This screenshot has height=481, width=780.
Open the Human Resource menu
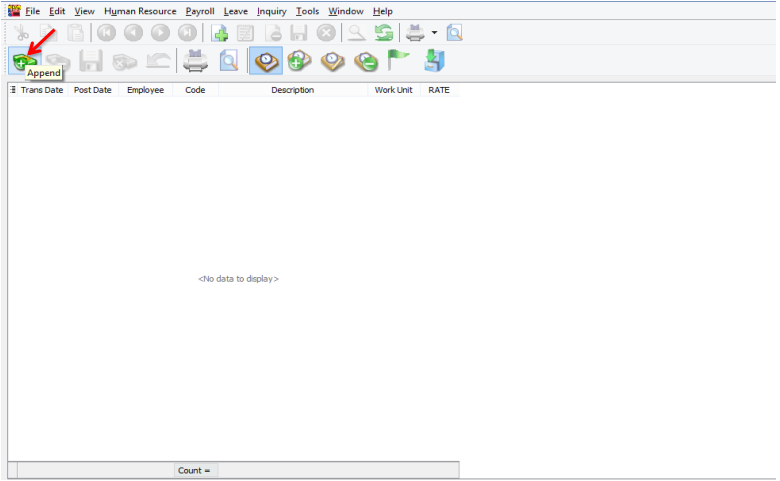140,11
